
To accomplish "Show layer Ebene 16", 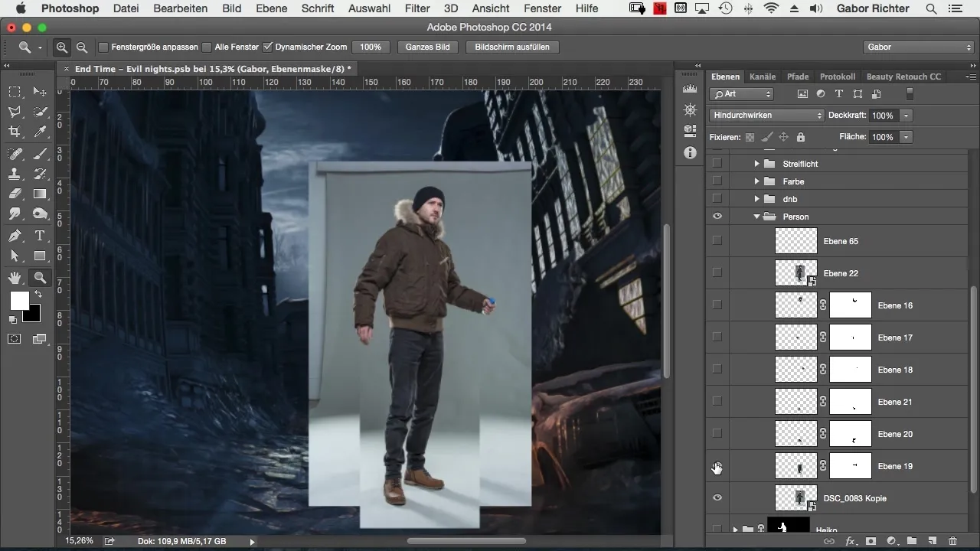I will click(x=717, y=305).
